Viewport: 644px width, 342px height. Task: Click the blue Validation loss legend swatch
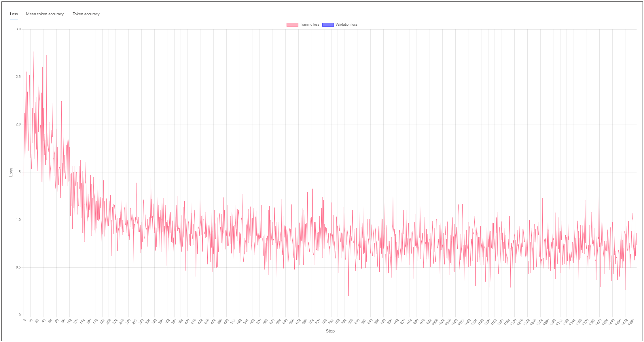click(x=328, y=25)
